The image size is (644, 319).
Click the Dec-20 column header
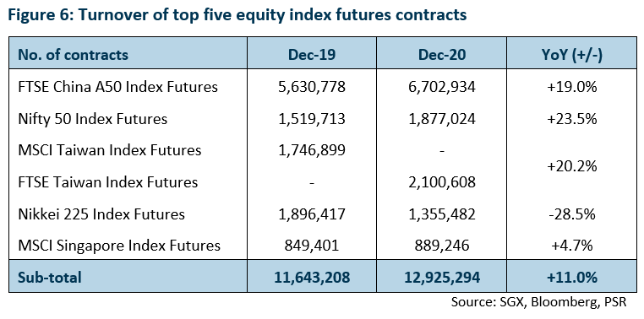click(x=442, y=55)
